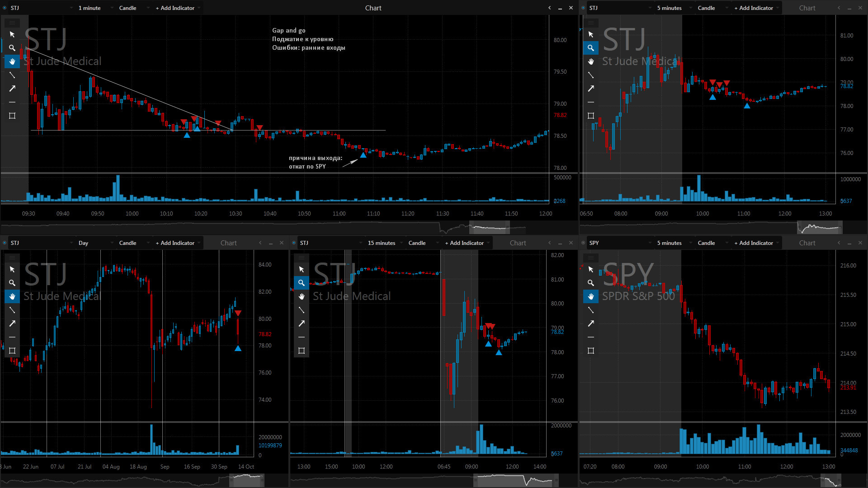Toggle the symbol link dot in STJ 5 minutes panel

[583, 8]
